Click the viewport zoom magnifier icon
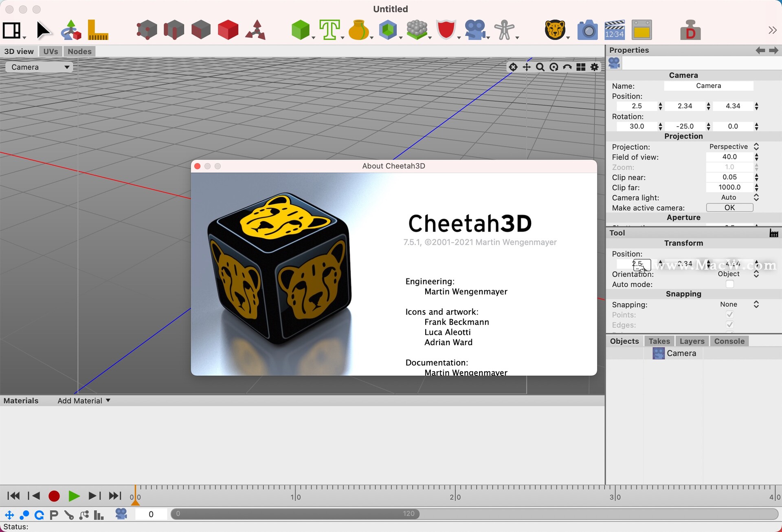 tap(540, 67)
